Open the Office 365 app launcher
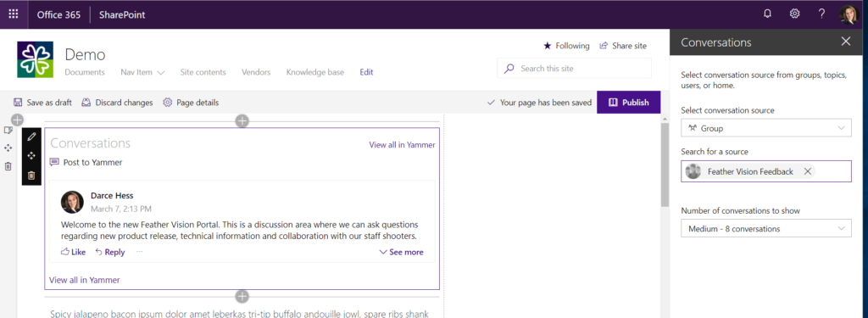This screenshot has height=318, width=868. [14, 14]
